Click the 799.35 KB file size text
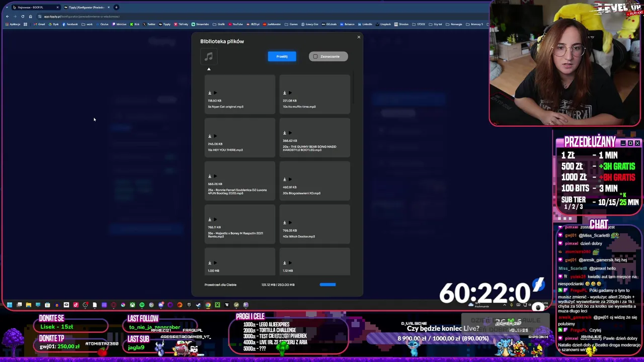The width and height of the screenshot is (644, 362). coord(290,230)
